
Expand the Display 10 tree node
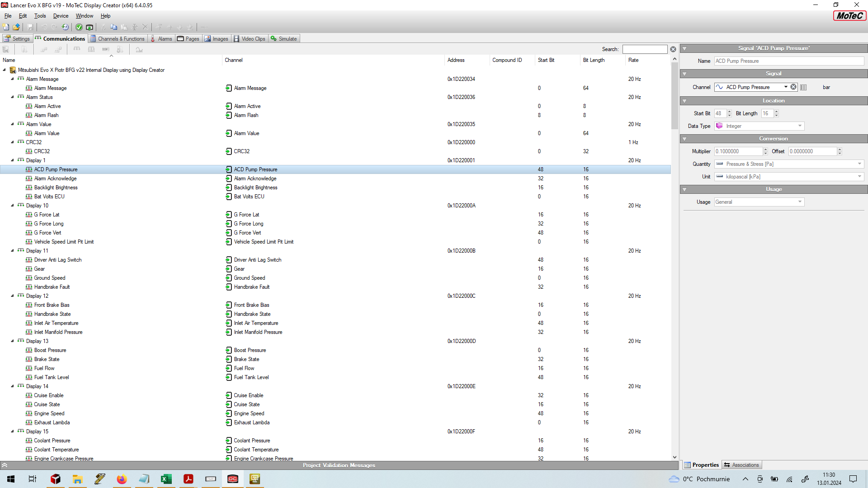[12, 205]
